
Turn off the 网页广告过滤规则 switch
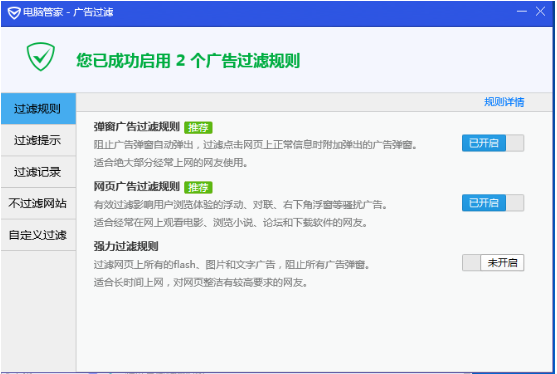(x=493, y=203)
